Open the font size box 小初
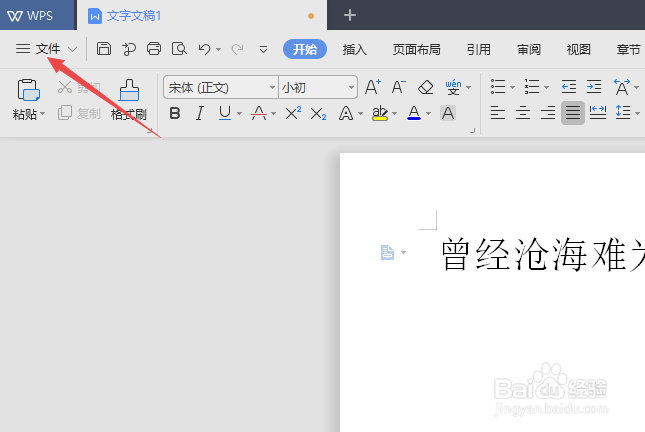The width and height of the screenshot is (645, 432). (318, 87)
